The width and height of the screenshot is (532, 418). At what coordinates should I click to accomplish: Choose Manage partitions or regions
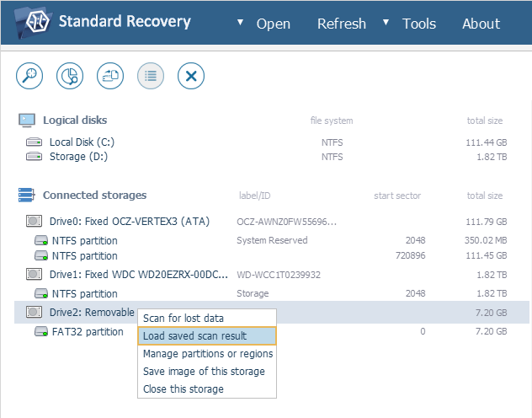207,353
